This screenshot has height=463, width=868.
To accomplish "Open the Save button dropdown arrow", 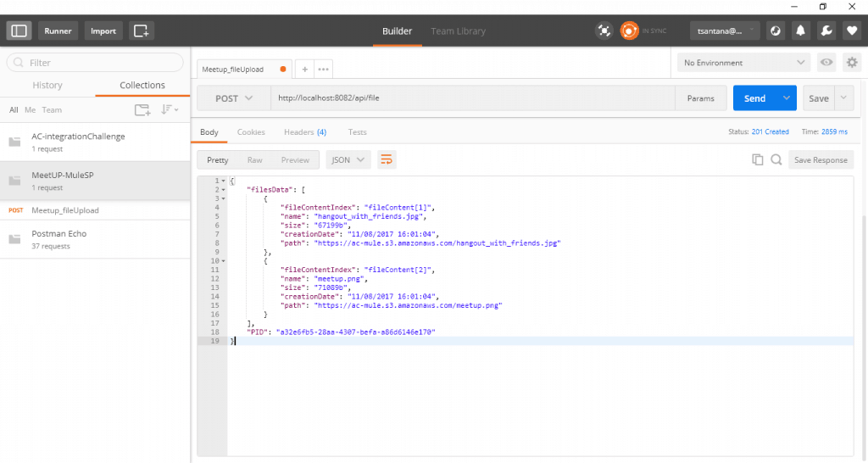I will (843, 98).
